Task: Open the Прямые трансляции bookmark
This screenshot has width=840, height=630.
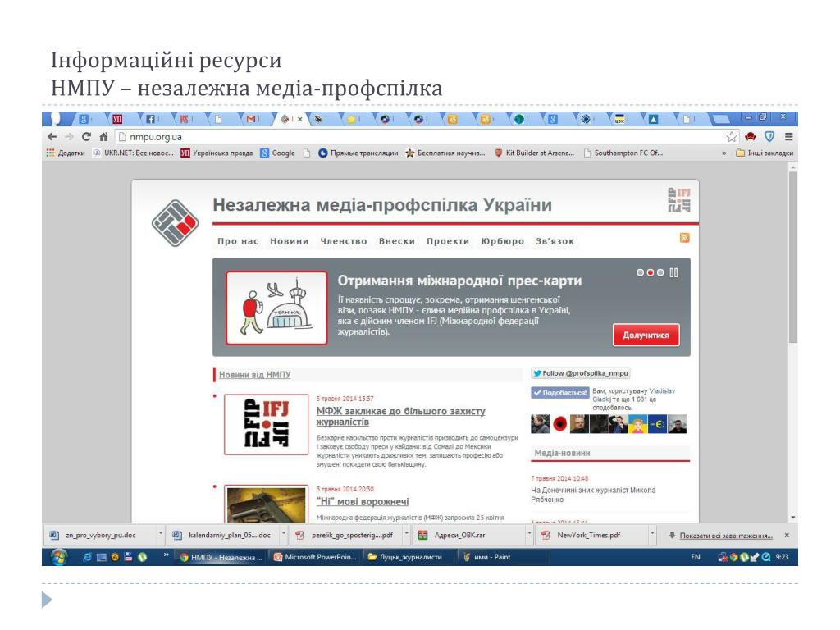Action: 358,153
